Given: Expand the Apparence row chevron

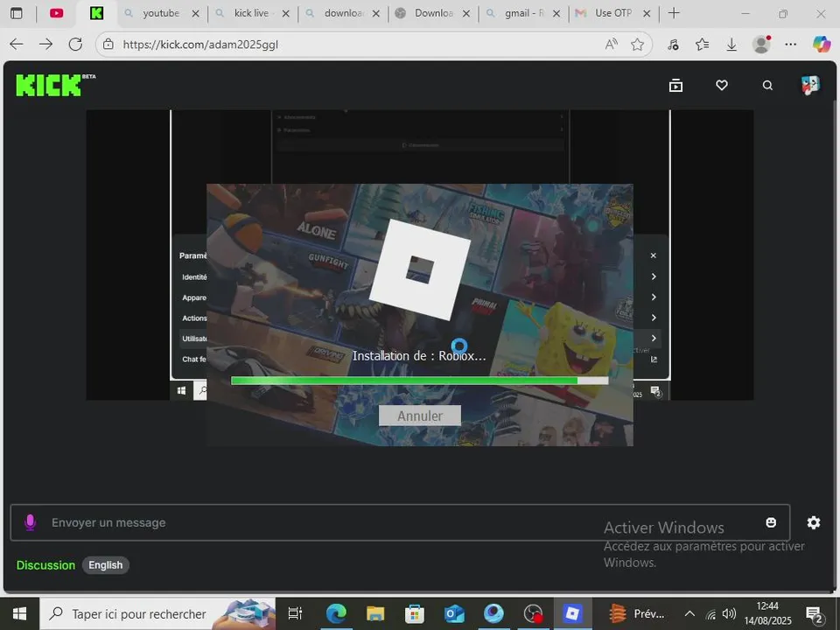Looking at the screenshot, I should pyautogui.click(x=654, y=297).
